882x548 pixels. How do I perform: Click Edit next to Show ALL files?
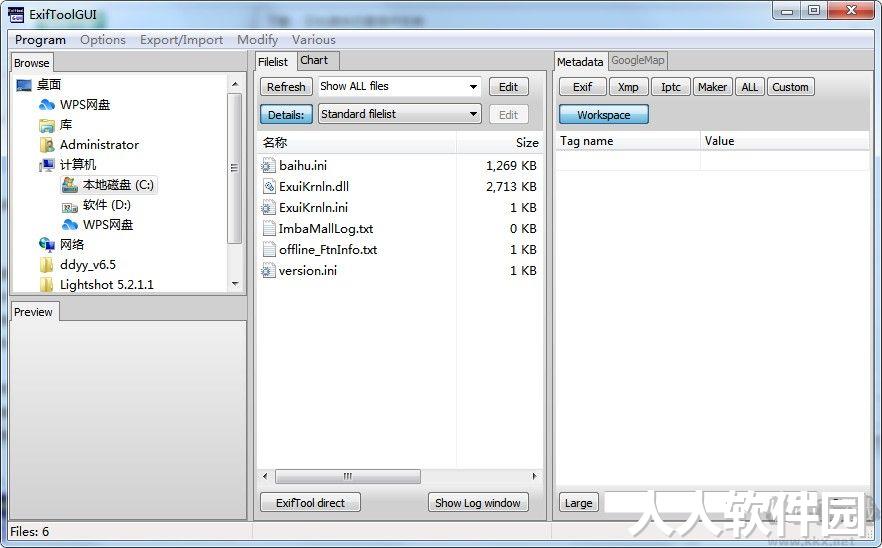pyautogui.click(x=508, y=87)
